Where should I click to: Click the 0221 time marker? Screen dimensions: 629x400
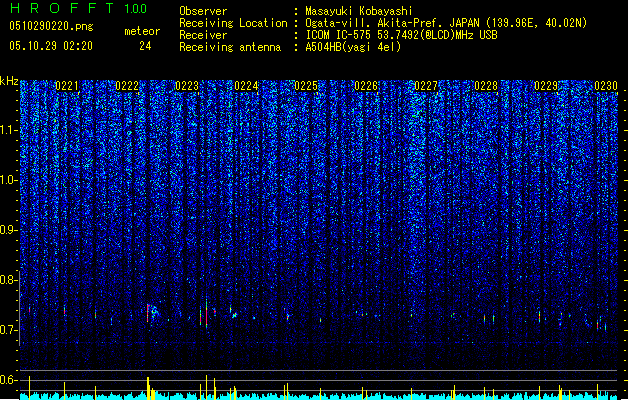pos(67,86)
